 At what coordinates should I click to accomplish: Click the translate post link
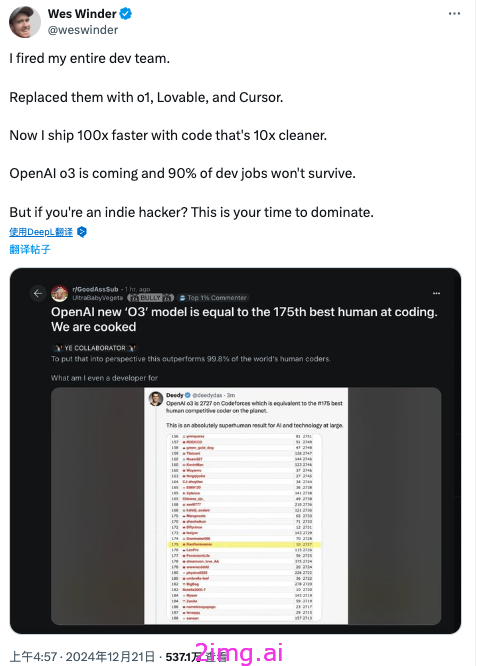point(30,249)
